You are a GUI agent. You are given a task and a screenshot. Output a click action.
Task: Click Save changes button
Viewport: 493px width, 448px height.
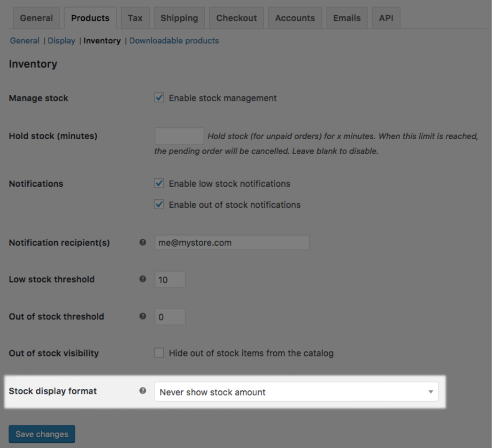[x=42, y=434]
